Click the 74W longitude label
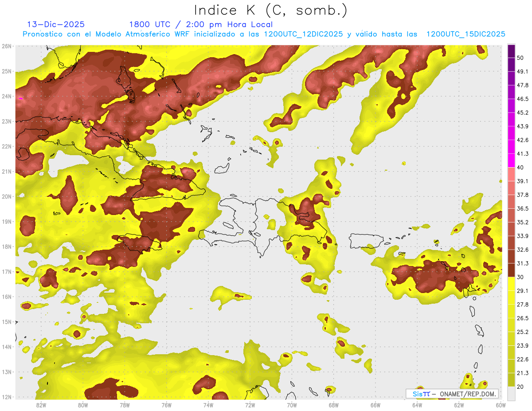 208,405
